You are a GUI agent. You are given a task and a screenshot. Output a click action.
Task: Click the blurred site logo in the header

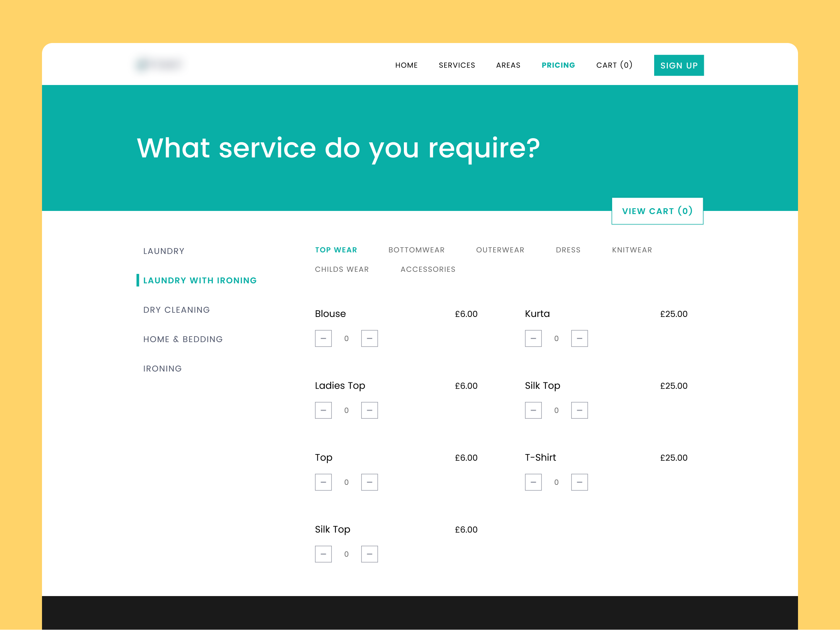160,64
